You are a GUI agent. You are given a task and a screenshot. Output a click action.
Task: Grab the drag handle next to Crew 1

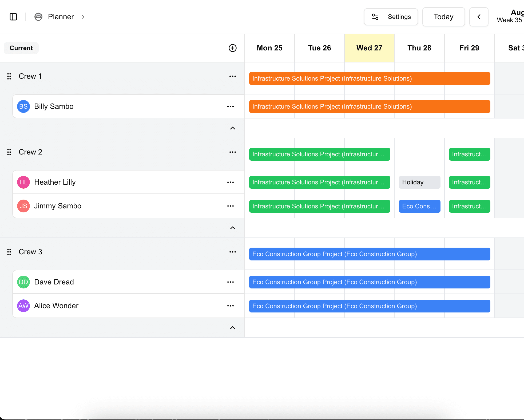pos(9,76)
